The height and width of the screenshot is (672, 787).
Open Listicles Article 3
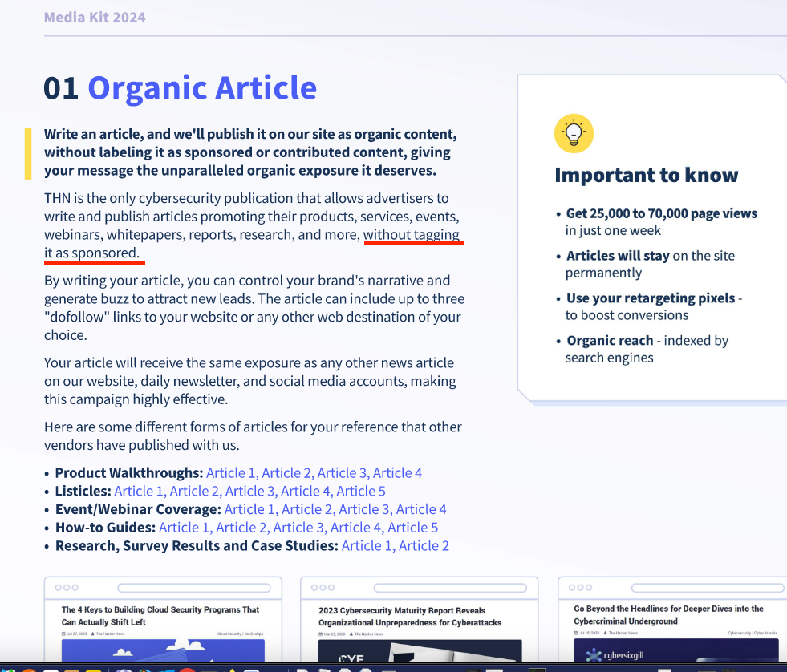pyautogui.click(x=250, y=492)
